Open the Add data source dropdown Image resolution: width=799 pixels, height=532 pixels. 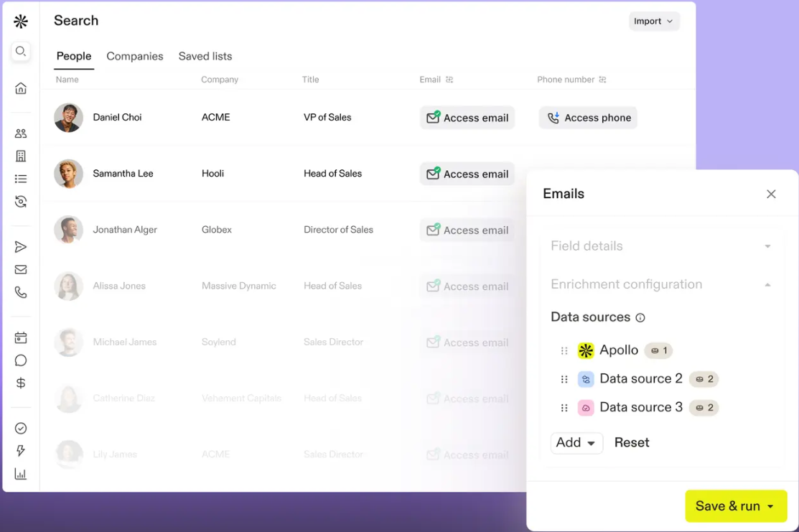coord(576,443)
